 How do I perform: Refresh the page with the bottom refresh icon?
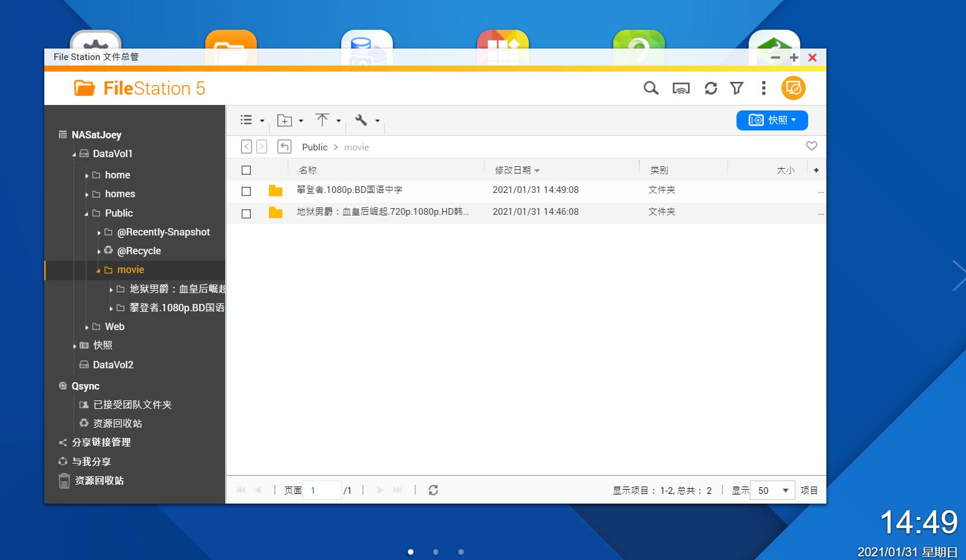433,490
